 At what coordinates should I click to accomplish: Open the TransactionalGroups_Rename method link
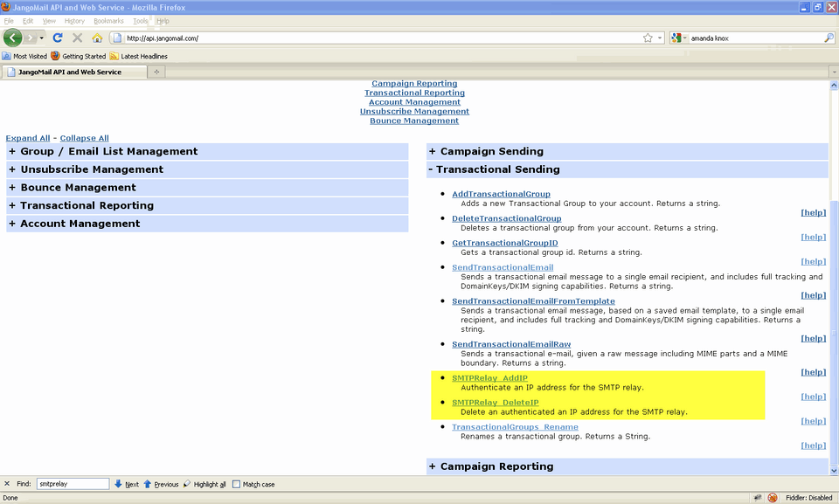[516, 427]
